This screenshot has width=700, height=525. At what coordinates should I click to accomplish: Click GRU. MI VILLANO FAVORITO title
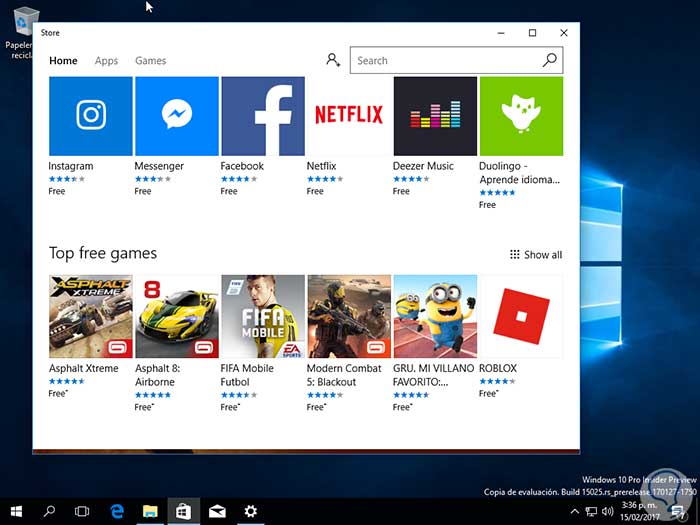pos(433,375)
